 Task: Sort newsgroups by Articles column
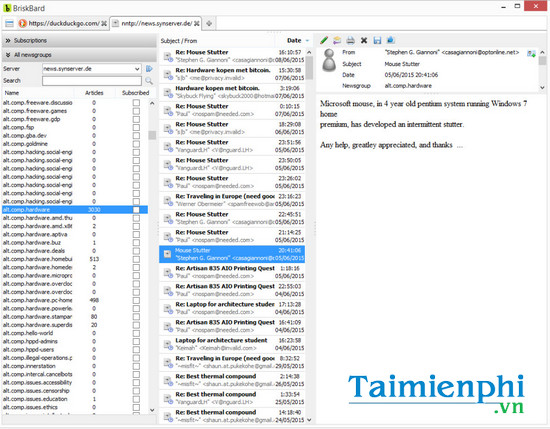[x=94, y=93]
